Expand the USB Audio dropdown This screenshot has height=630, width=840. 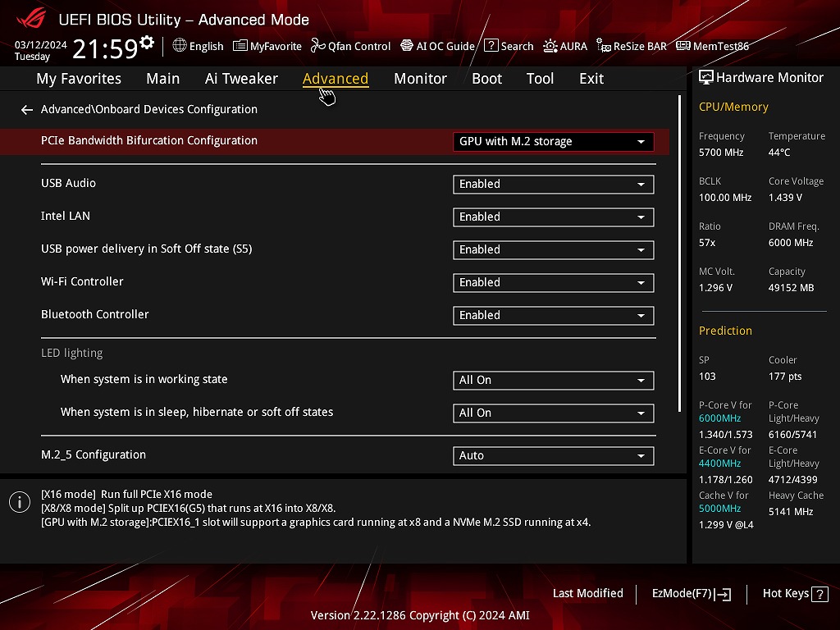point(554,185)
